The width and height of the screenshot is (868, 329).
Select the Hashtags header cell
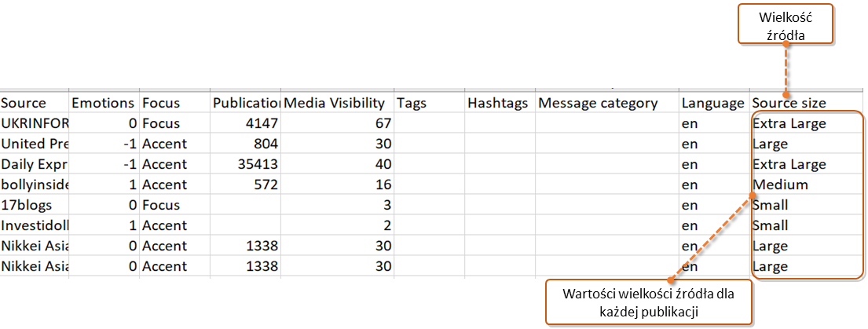click(500, 103)
